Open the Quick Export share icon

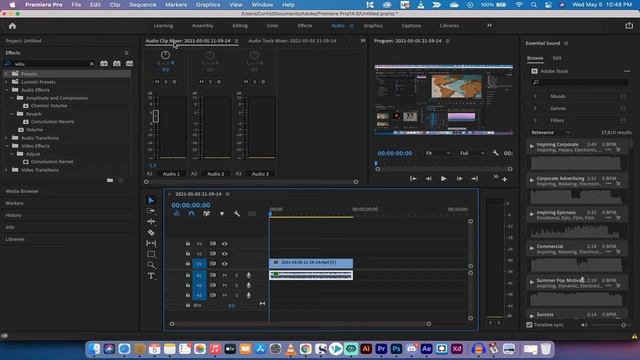629,25
